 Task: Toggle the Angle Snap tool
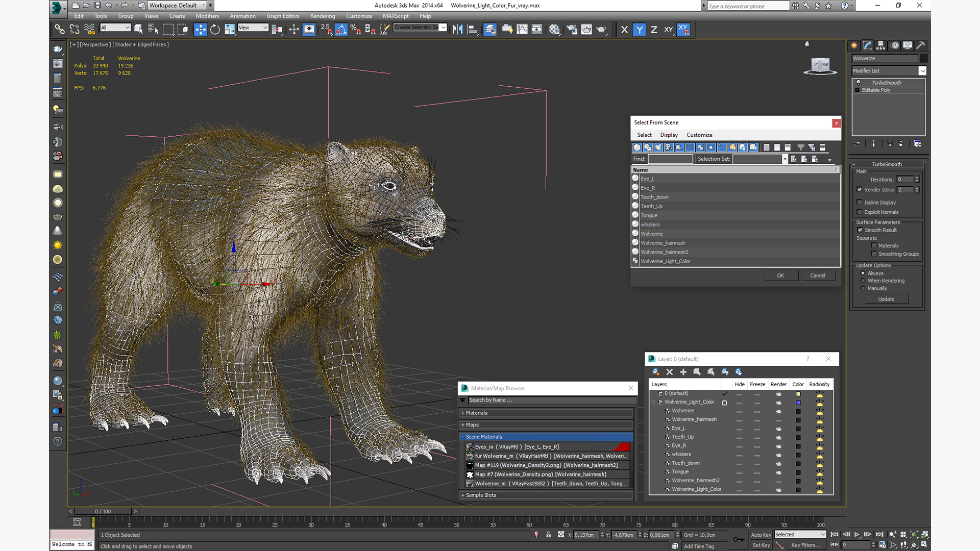coord(341,30)
